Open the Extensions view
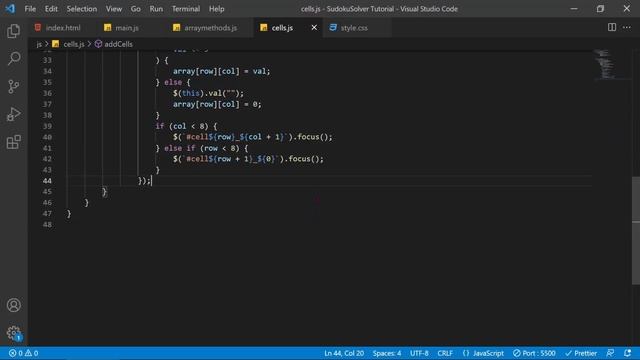This screenshot has height=360, width=640. [13, 142]
